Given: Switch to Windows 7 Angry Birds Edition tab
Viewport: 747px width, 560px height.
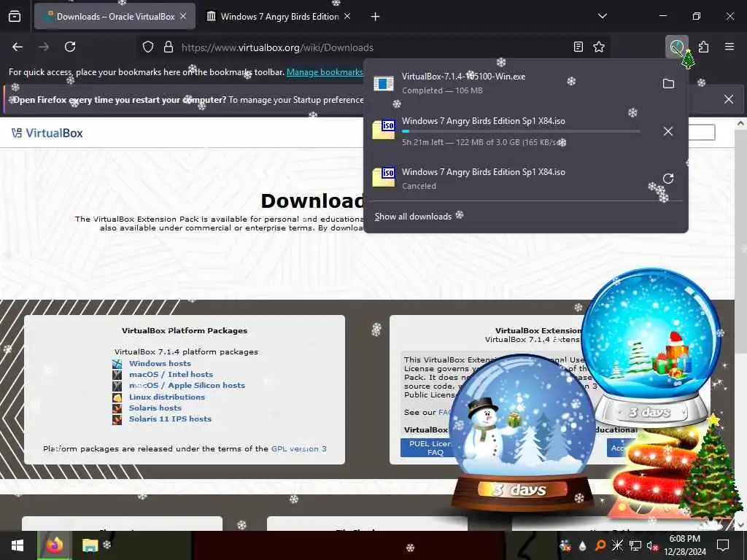Looking at the screenshot, I should (279, 16).
